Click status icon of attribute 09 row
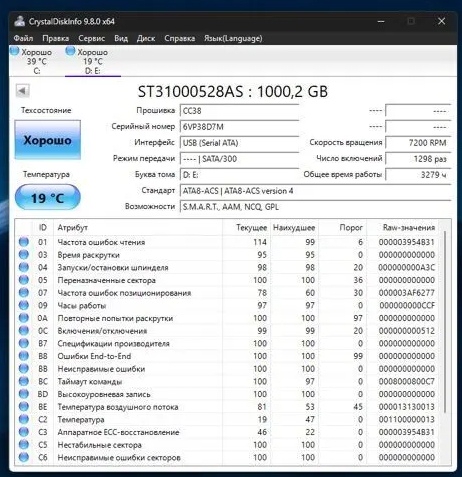Viewport: 462px width, 477px height. tap(24, 305)
